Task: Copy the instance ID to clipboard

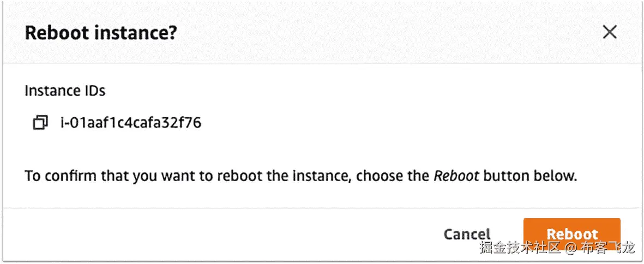Action: (x=40, y=123)
